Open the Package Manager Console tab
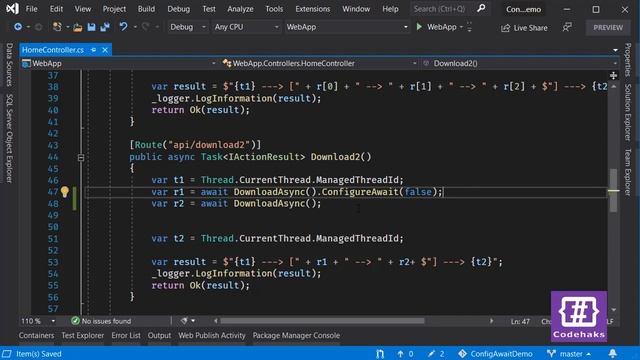The height and width of the screenshot is (360, 640). (296, 336)
